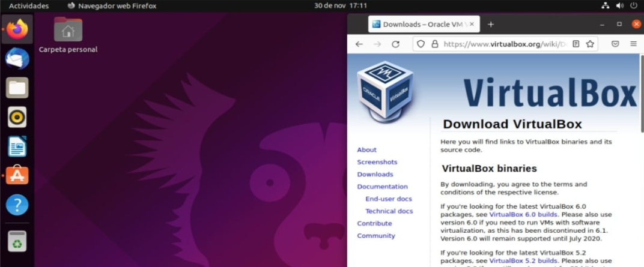This screenshot has width=644, height=267.
Task: Open Firefox from the Ubuntu dock
Action: click(x=17, y=29)
